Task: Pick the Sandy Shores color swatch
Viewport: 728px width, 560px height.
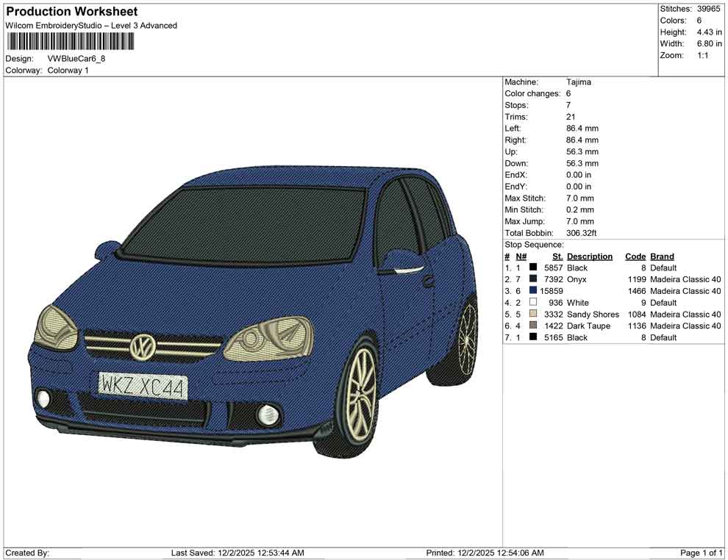Action: coord(533,315)
